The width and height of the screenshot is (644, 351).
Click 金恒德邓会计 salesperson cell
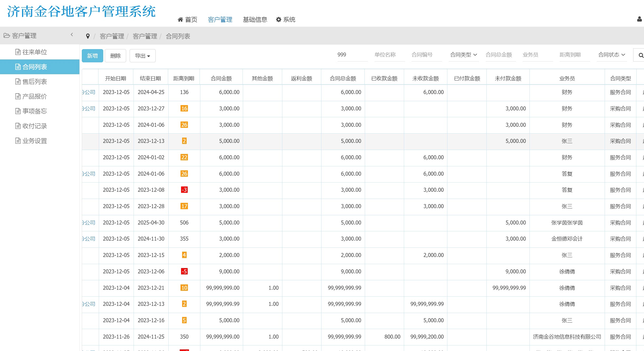pos(567,239)
